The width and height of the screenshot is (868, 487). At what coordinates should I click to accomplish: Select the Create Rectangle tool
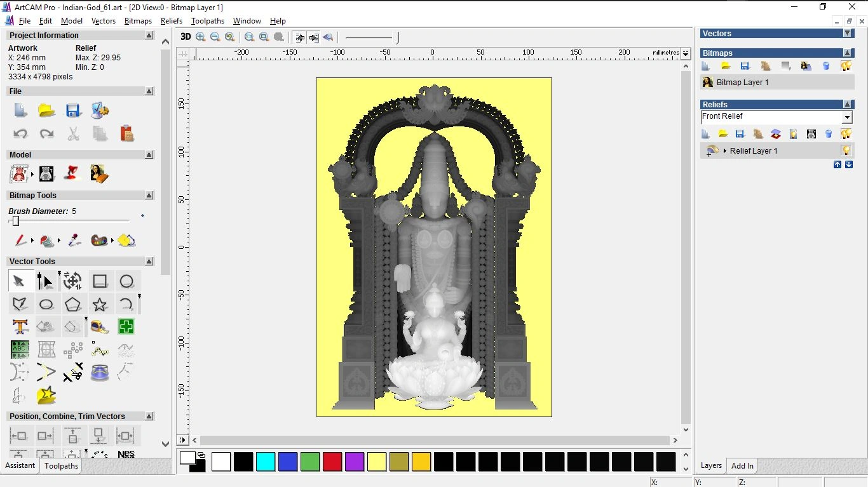[x=100, y=281]
